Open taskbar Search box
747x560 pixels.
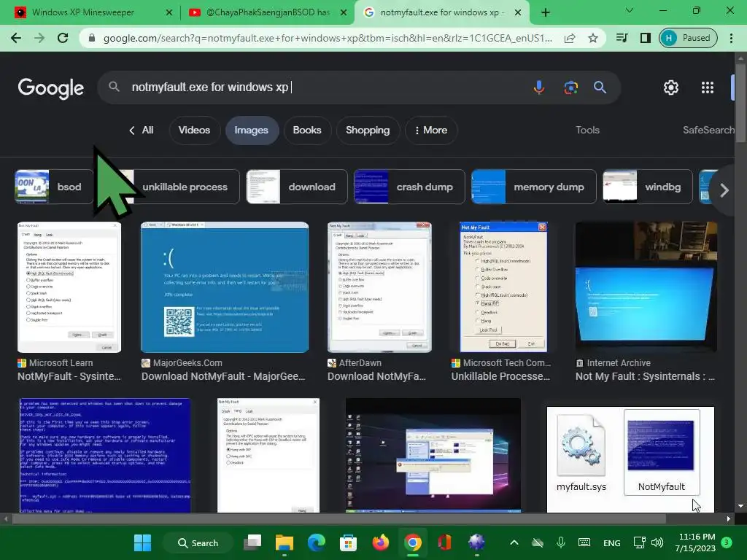coord(198,542)
